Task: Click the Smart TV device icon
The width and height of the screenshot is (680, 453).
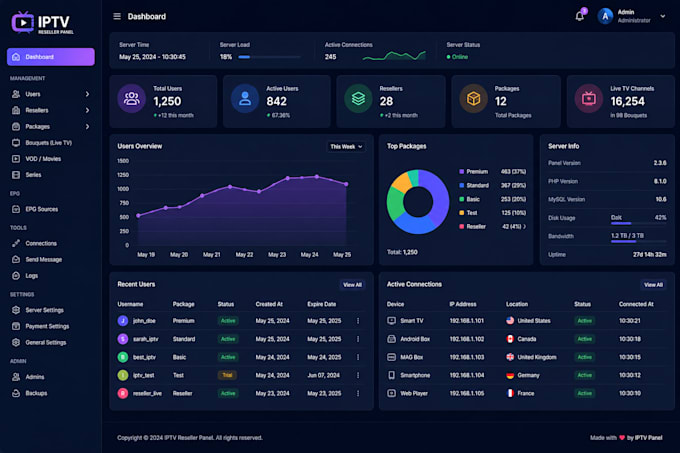Action: tap(391, 321)
